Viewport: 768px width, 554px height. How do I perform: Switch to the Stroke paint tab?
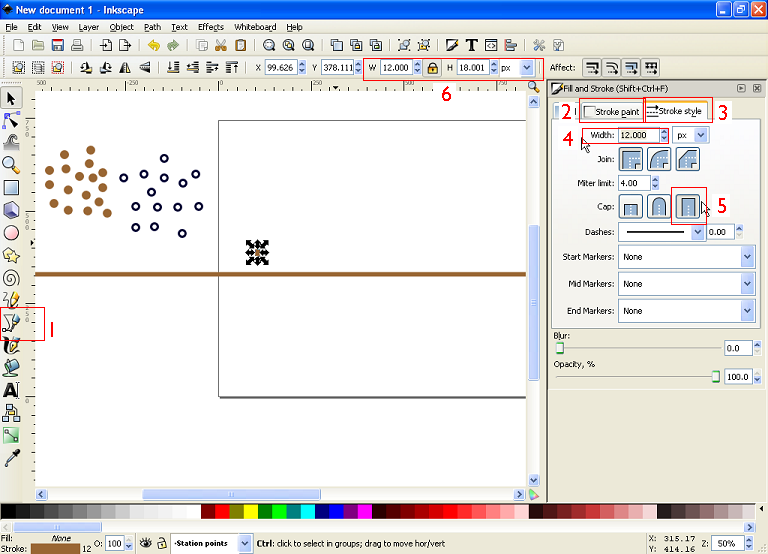[x=612, y=112]
